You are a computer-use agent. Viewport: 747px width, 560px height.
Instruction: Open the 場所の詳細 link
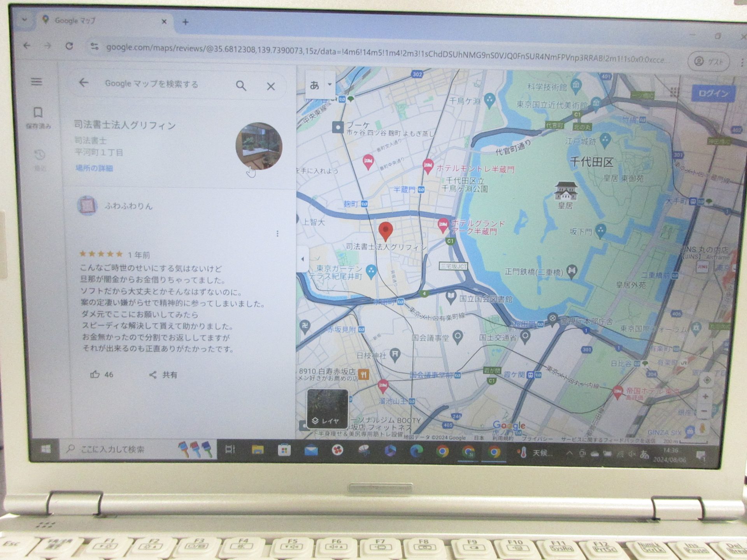click(x=94, y=168)
